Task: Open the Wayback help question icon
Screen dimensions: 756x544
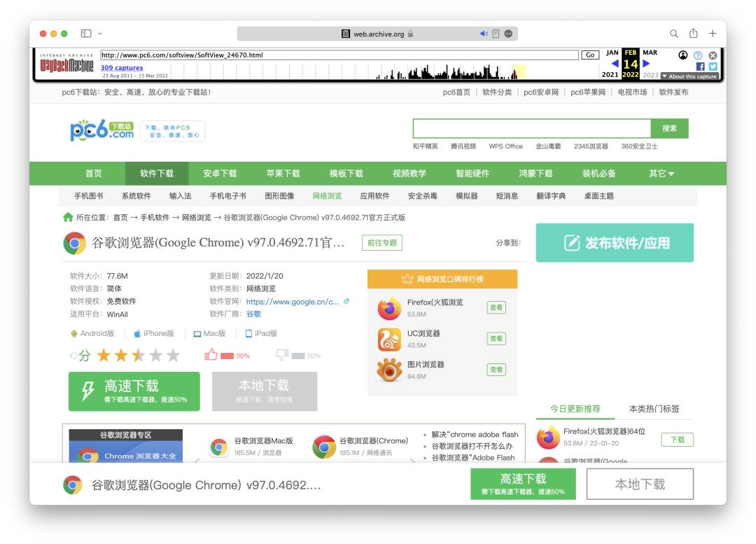Action: point(698,55)
